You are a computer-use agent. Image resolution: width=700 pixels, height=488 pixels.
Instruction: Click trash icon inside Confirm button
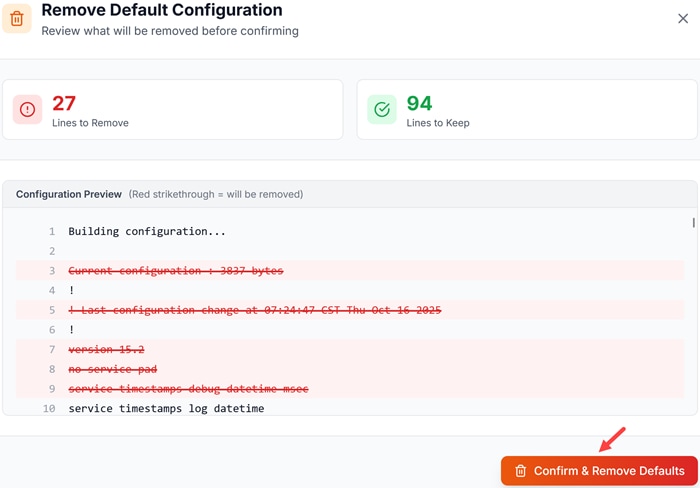point(520,471)
